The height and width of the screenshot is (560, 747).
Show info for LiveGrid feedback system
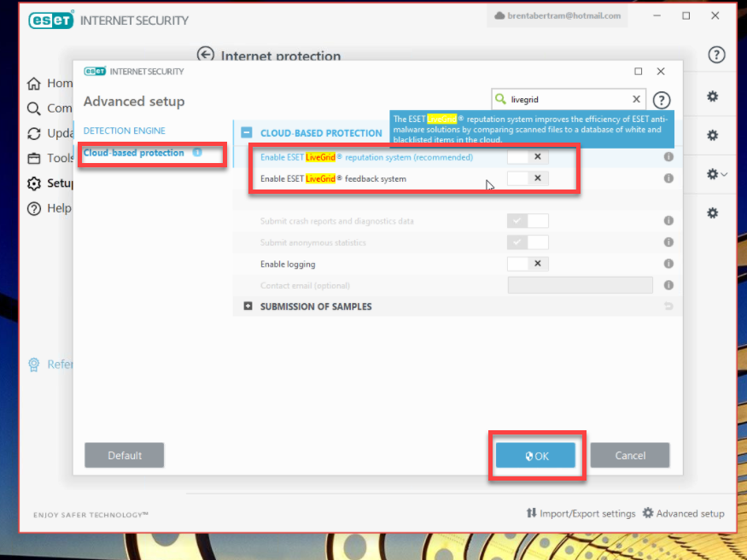(668, 178)
